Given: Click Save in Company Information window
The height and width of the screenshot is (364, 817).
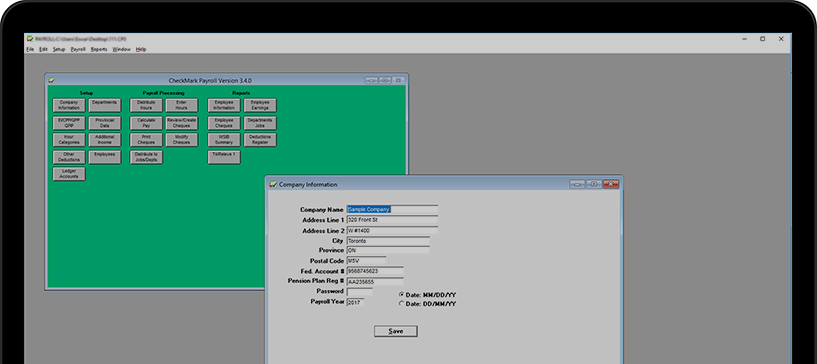Looking at the screenshot, I should click(x=395, y=331).
